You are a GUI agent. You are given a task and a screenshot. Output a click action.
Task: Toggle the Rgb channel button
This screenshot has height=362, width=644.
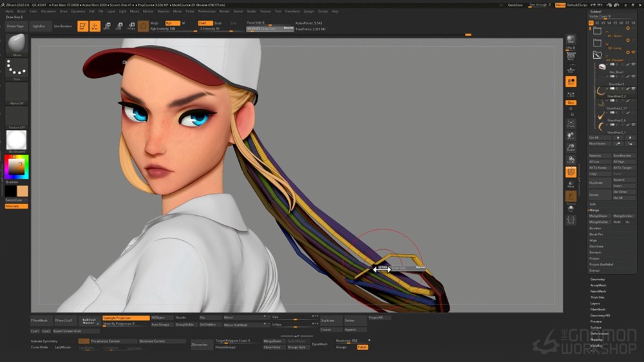[173, 23]
